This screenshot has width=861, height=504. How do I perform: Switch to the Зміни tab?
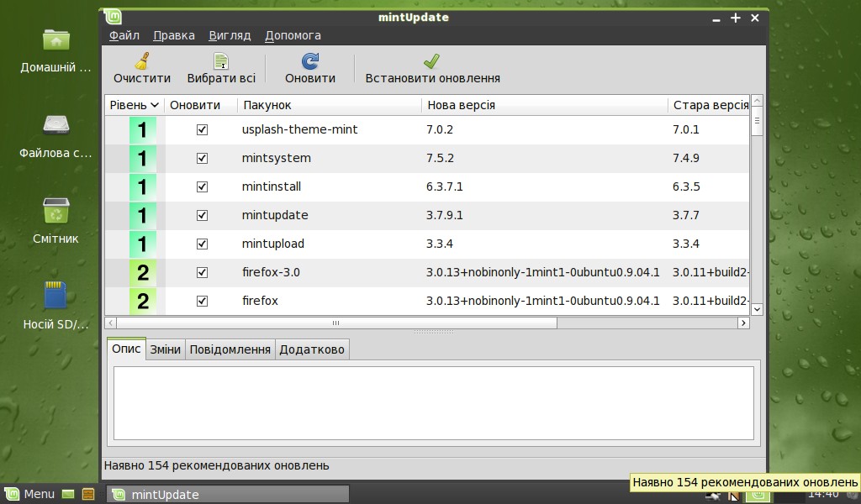tap(166, 349)
